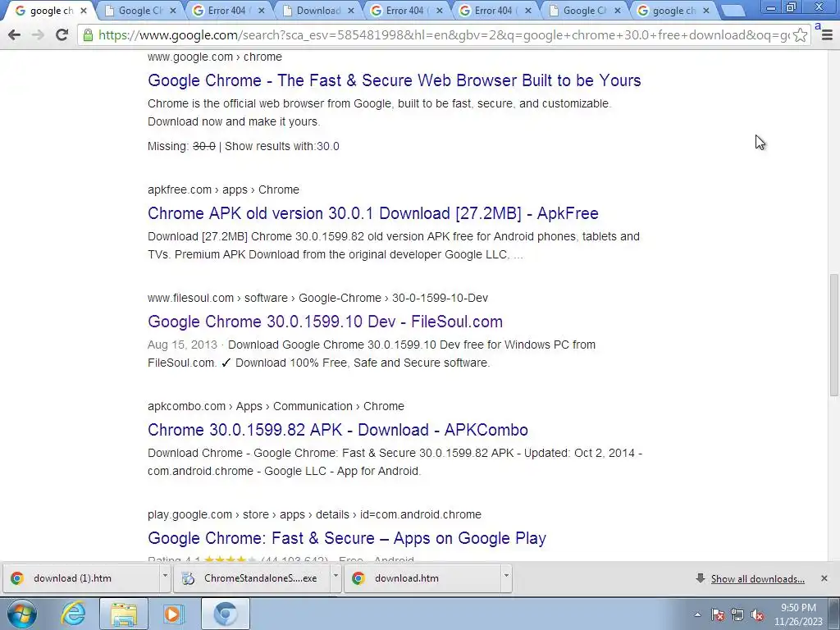840x630 pixels.
Task: Close the Download tab
Action: 350,11
